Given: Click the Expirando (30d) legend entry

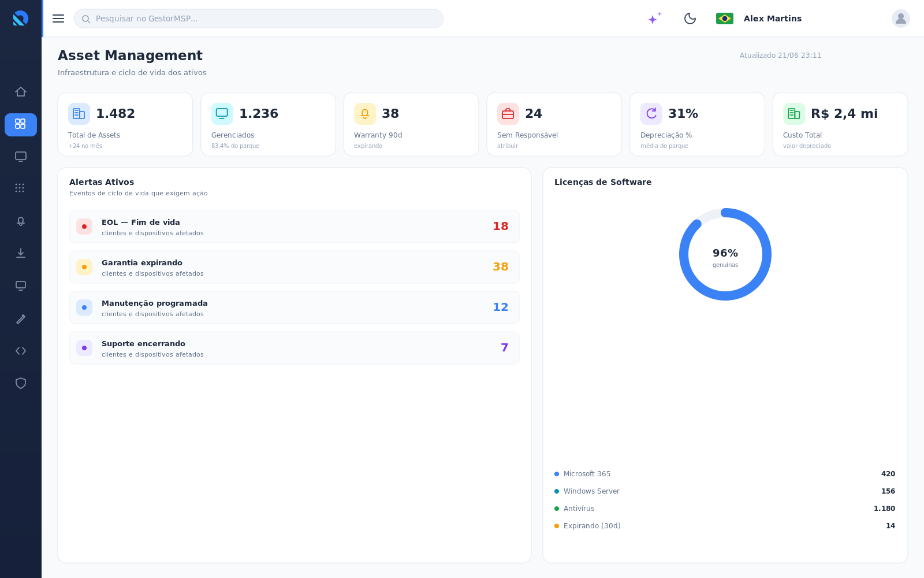Looking at the screenshot, I should click(x=588, y=526).
